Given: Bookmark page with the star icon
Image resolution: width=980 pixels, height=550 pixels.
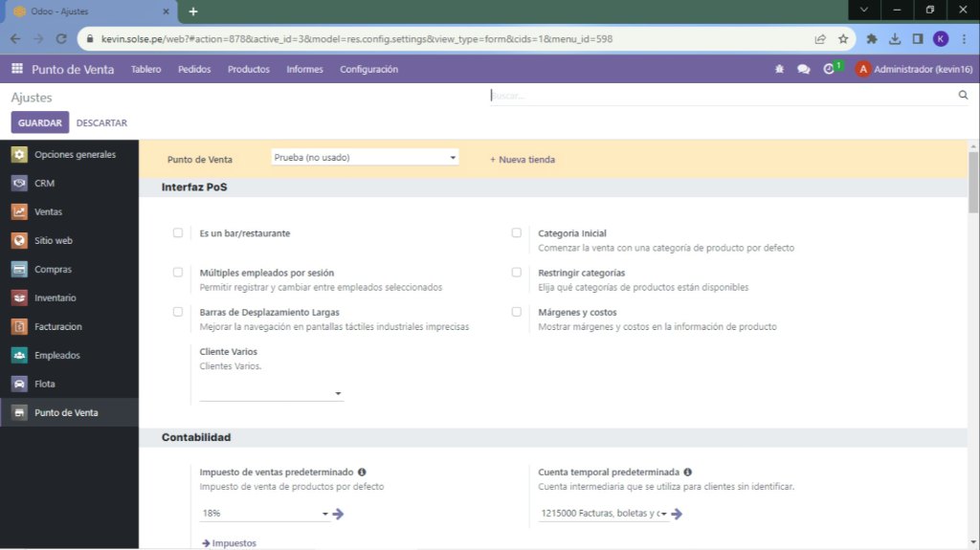Looking at the screenshot, I should pyautogui.click(x=843, y=39).
